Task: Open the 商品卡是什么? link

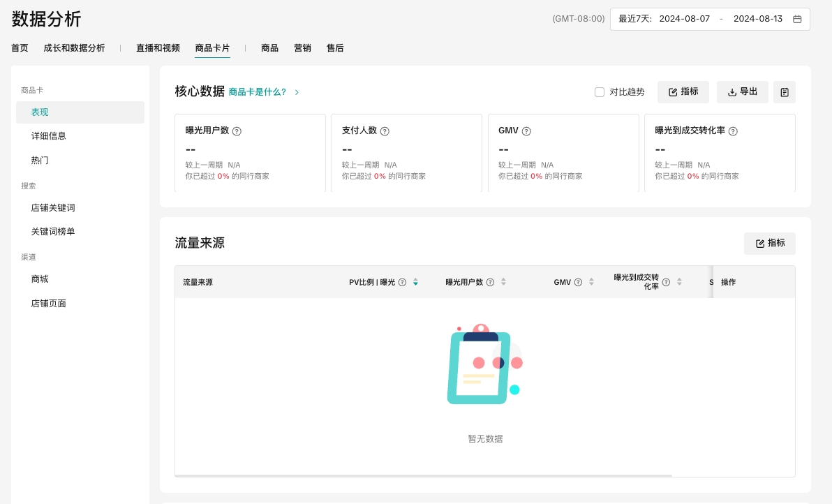Action: tap(258, 91)
